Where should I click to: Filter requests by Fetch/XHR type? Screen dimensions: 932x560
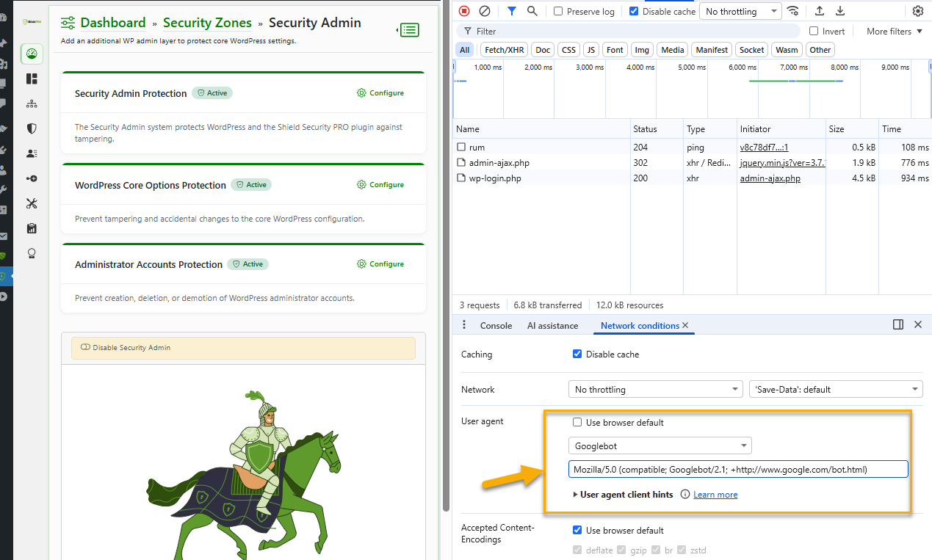pos(503,49)
